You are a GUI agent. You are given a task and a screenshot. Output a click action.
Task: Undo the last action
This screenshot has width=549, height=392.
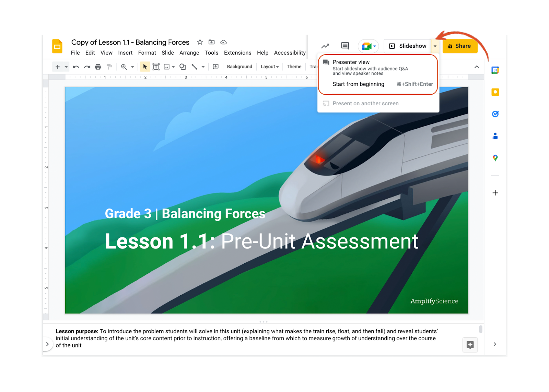click(x=76, y=67)
